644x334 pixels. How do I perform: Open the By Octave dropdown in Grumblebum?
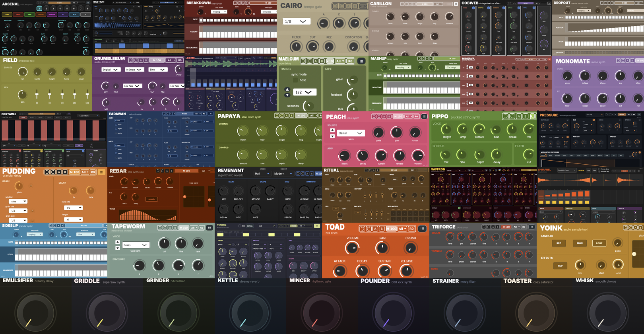[135, 70]
